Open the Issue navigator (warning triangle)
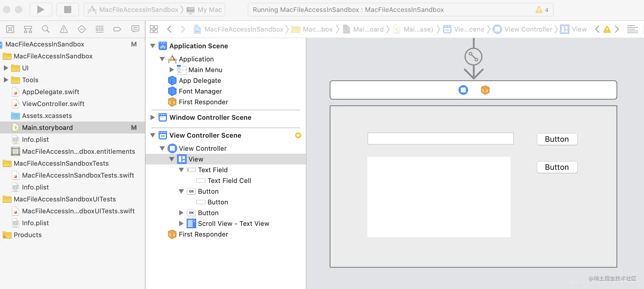Image resolution: width=644 pixels, height=289 pixels. tap(64, 29)
